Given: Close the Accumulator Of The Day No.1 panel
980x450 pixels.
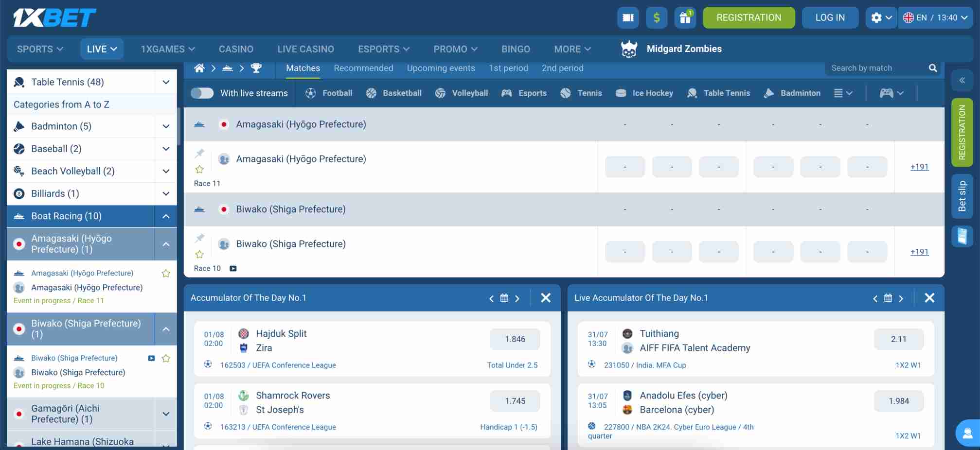Looking at the screenshot, I should [546, 298].
